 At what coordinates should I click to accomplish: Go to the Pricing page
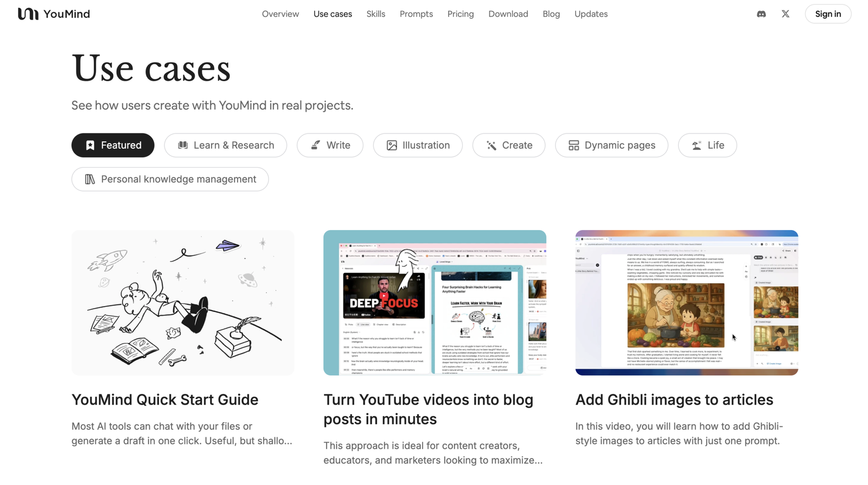[x=461, y=14]
